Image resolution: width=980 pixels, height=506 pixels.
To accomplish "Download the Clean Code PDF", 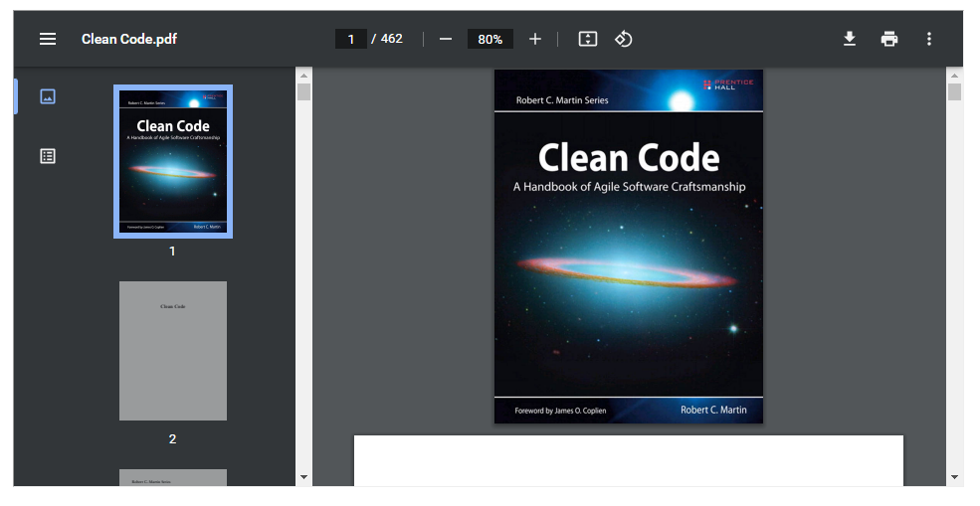I will (850, 39).
